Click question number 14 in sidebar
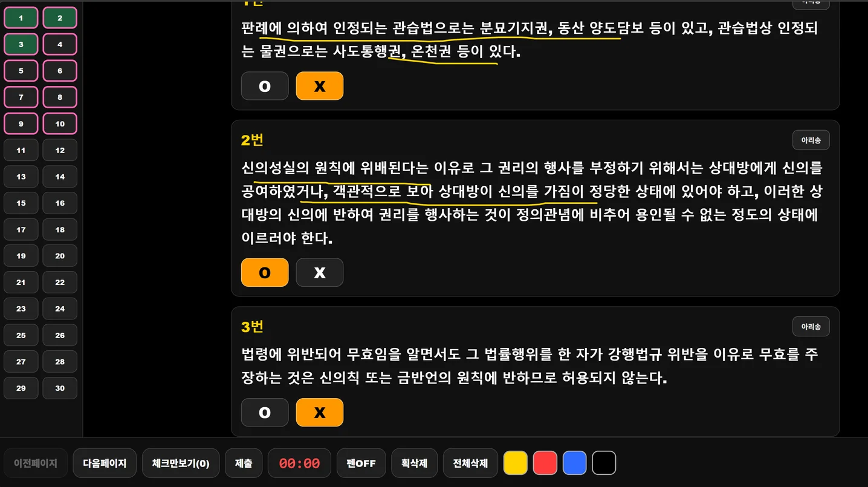Viewport: 868px width, 487px height. (x=60, y=177)
